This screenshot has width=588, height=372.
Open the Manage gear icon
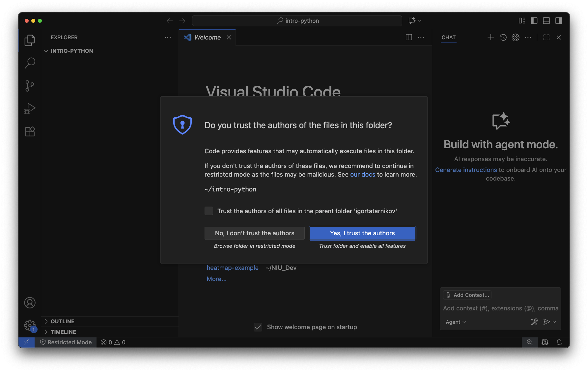point(30,326)
